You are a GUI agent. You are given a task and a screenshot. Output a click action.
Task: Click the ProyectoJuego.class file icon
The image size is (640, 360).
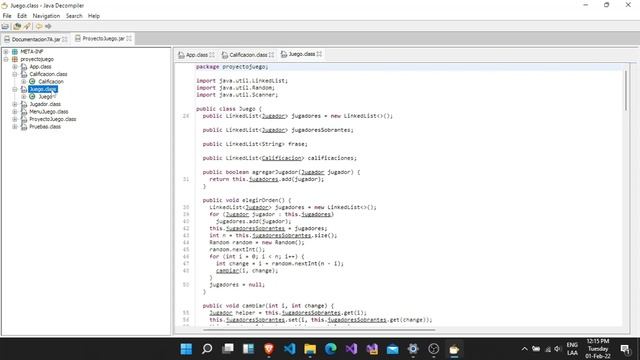click(x=24, y=119)
